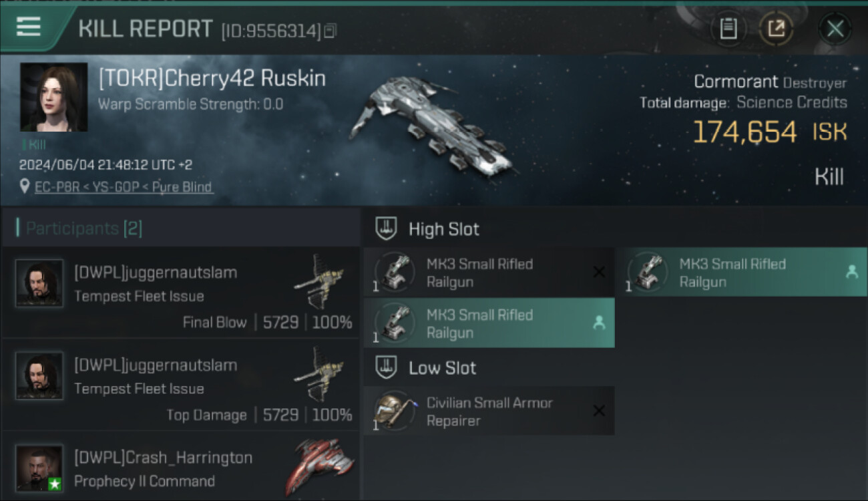Click the location pin icon
868x501 pixels.
point(25,186)
